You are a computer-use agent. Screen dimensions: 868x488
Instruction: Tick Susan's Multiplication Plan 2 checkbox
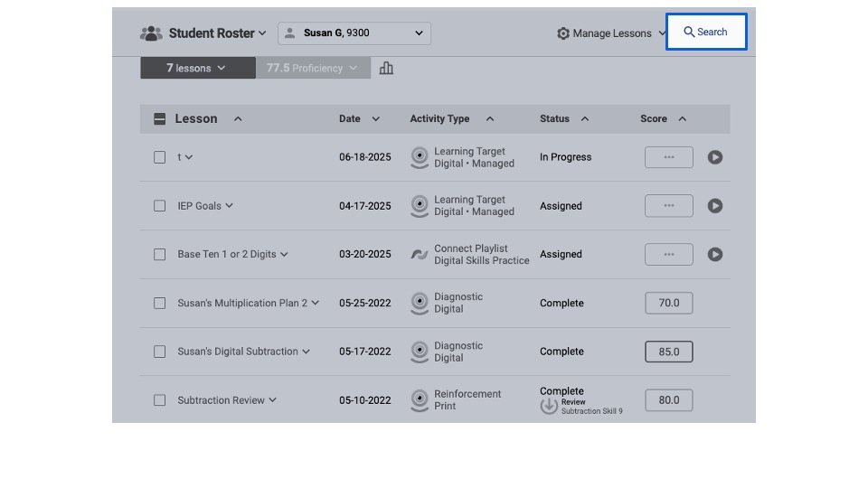(159, 303)
